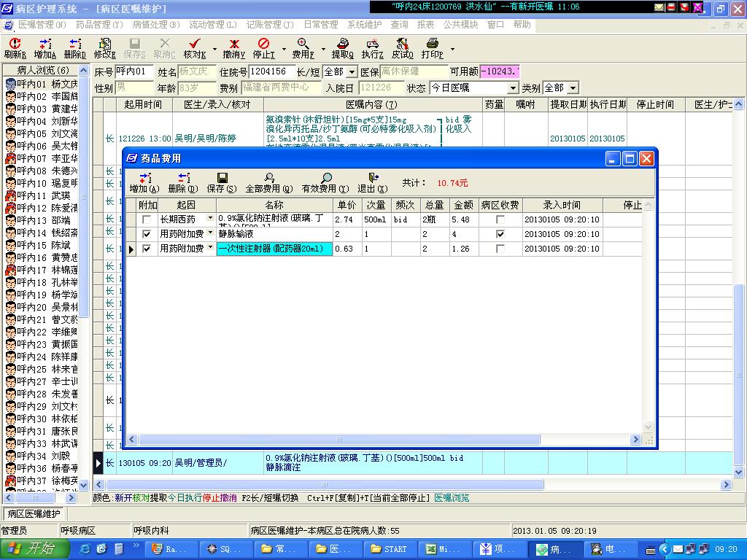Open the 类别 dropdown showing 全部
Viewport: 747px width, 560px height.
tap(573, 88)
